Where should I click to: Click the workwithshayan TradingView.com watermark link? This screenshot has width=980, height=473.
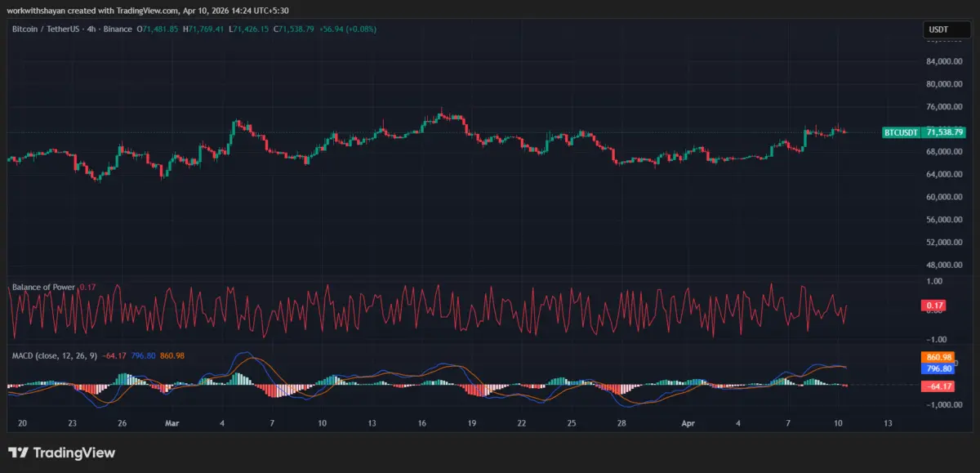pyautogui.click(x=82, y=11)
